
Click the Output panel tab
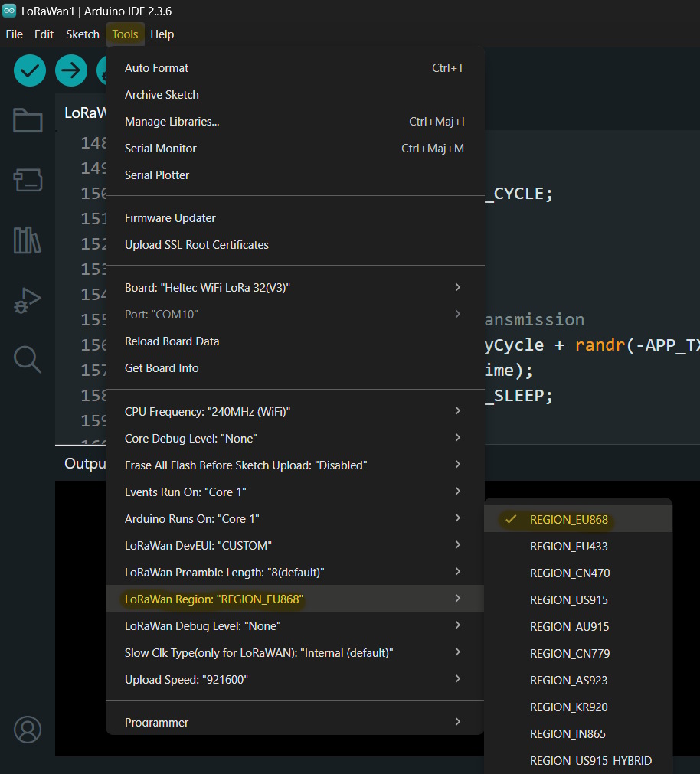[84, 463]
